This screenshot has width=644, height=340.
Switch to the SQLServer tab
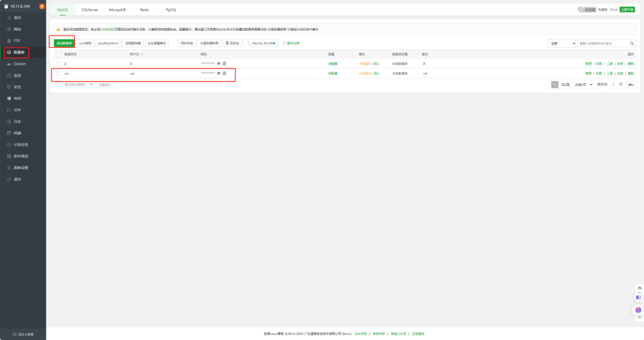click(x=89, y=9)
